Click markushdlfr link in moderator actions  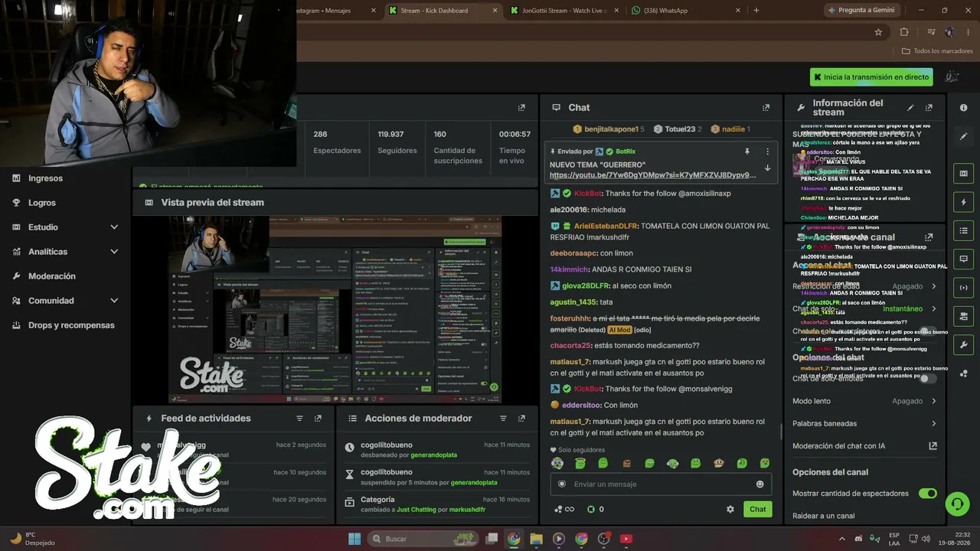pos(467,509)
